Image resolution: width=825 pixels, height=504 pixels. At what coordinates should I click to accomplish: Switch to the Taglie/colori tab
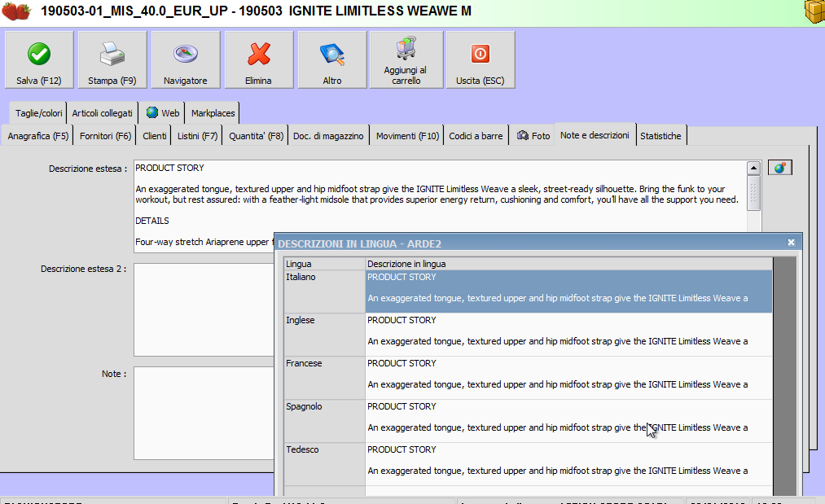click(38, 113)
